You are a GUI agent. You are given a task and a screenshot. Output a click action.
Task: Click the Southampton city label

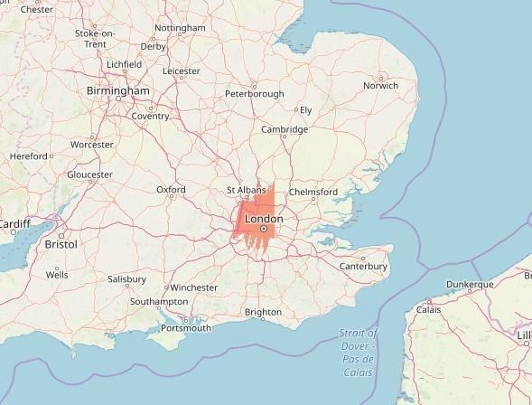[159, 301]
